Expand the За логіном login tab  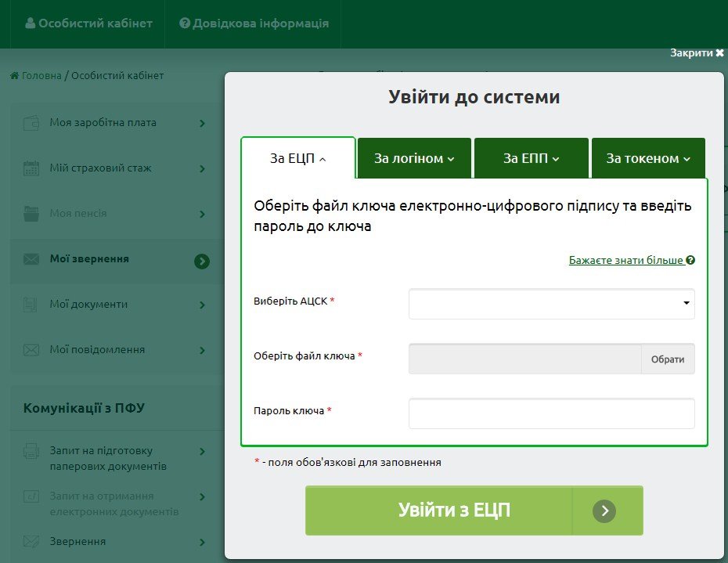click(x=414, y=158)
